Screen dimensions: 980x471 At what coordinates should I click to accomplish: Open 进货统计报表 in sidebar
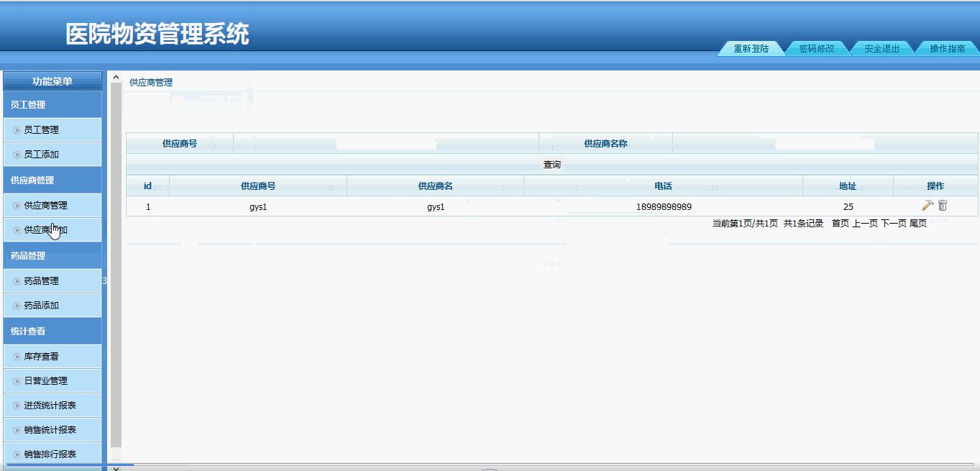[52, 406]
